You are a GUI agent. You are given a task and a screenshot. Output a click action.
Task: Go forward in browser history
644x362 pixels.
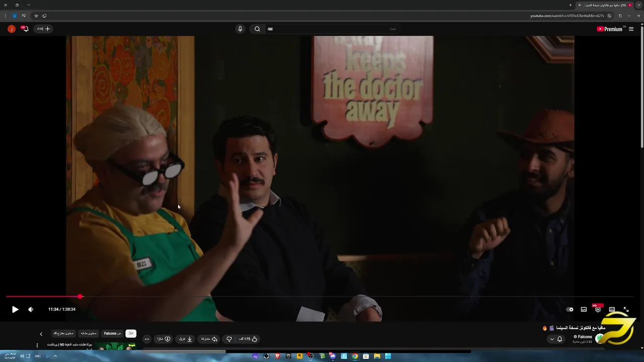(x=629, y=16)
